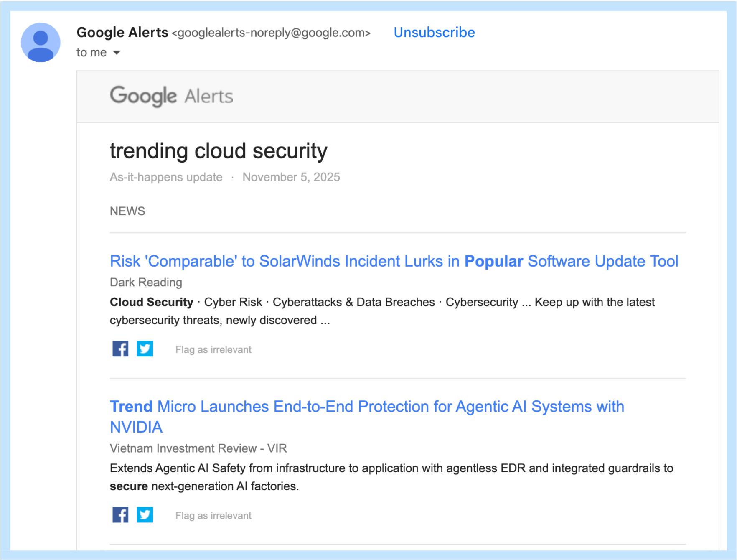The height and width of the screenshot is (560, 737).
Task: Click the 'trending cloud security' alert title
Action: pyautogui.click(x=219, y=151)
